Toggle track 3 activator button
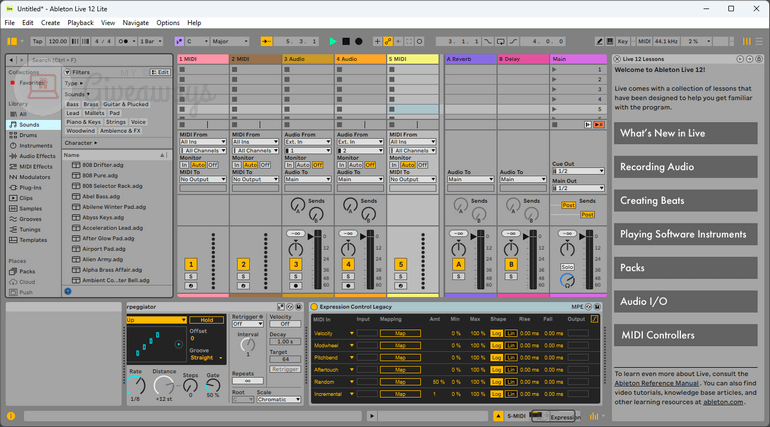This screenshot has width=770, height=427. click(296, 265)
